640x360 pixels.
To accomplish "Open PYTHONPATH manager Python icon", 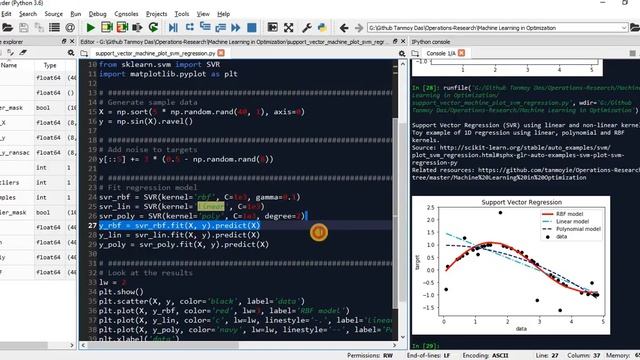I will tap(322, 28).
